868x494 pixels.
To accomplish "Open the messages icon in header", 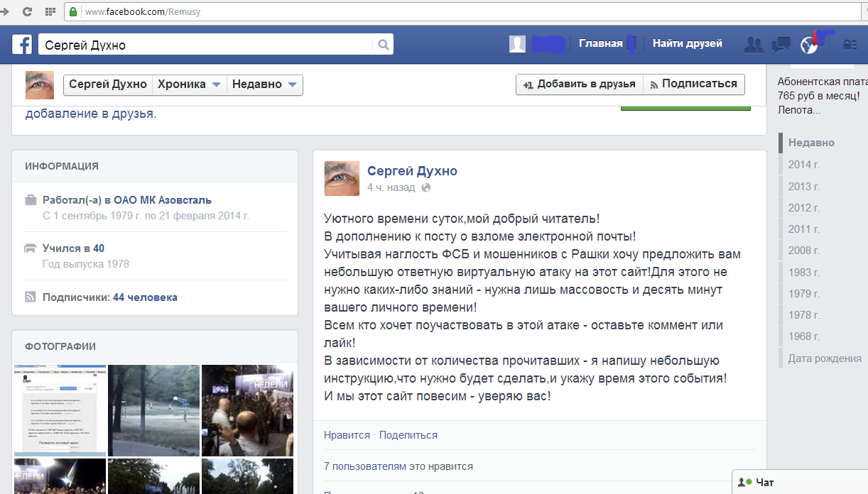I will (x=781, y=45).
